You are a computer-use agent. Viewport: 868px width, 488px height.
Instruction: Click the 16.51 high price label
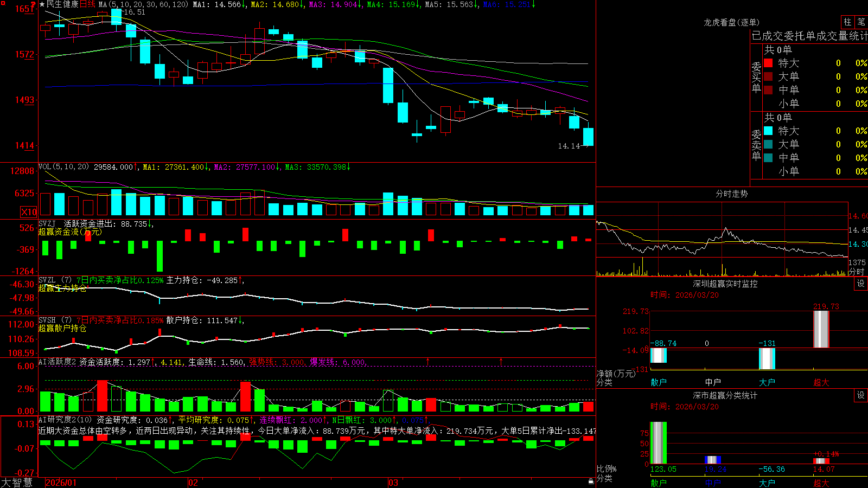134,12
